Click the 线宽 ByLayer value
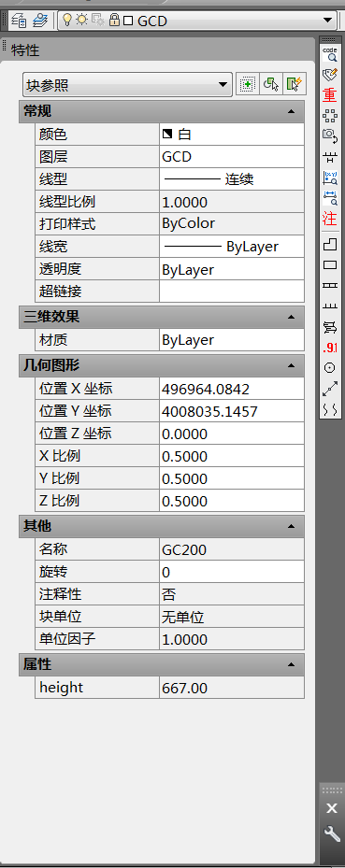This screenshot has width=345, height=868. [232, 247]
